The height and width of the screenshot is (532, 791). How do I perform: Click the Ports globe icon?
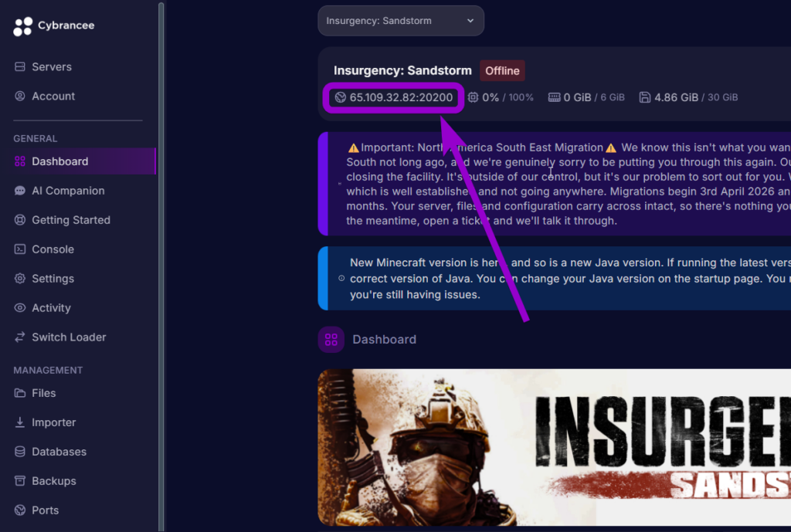[x=19, y=510]
